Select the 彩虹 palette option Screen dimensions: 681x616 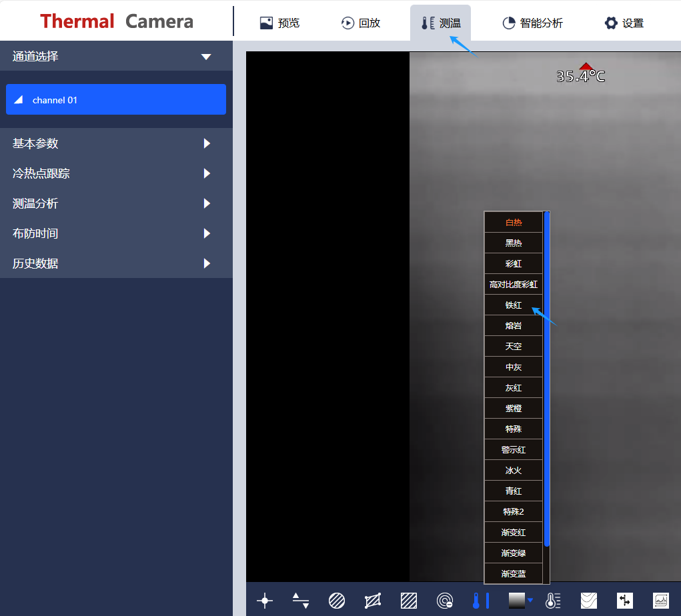point(514,264)
